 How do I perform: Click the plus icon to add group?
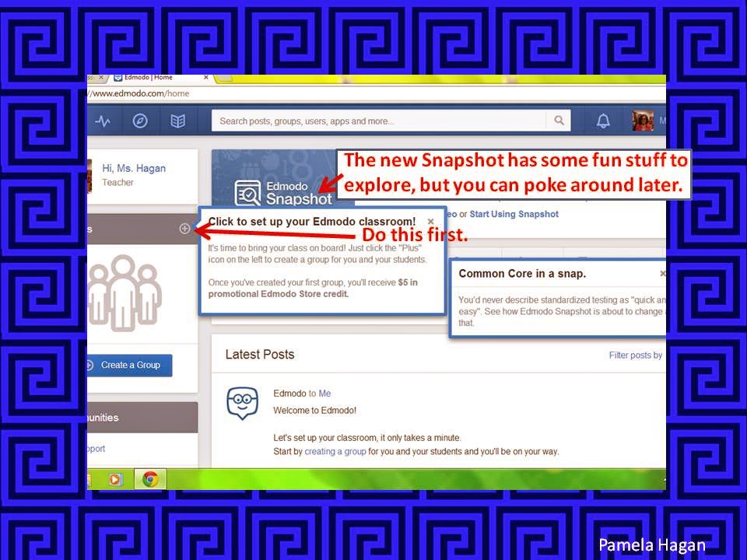click(184, 229)
